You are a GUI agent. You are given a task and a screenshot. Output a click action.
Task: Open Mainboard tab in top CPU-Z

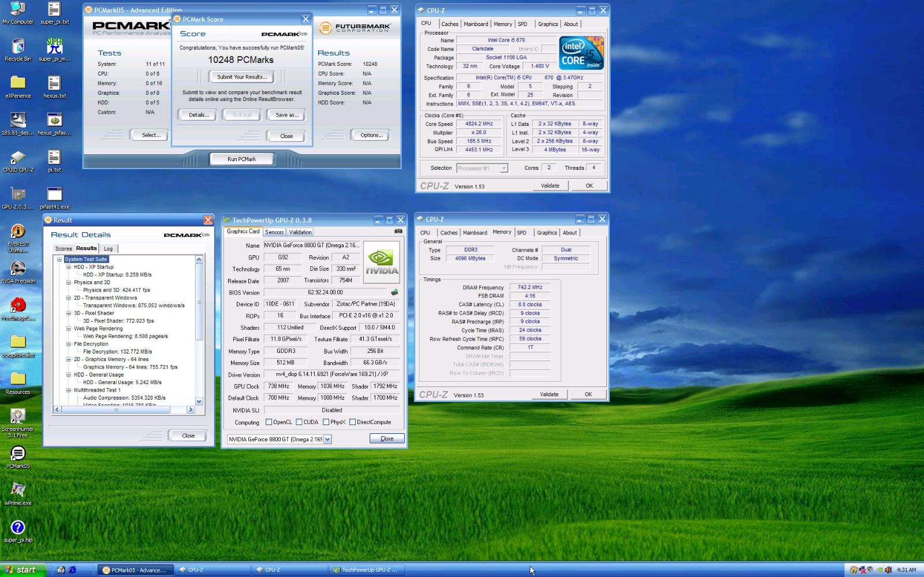(476, 24)
